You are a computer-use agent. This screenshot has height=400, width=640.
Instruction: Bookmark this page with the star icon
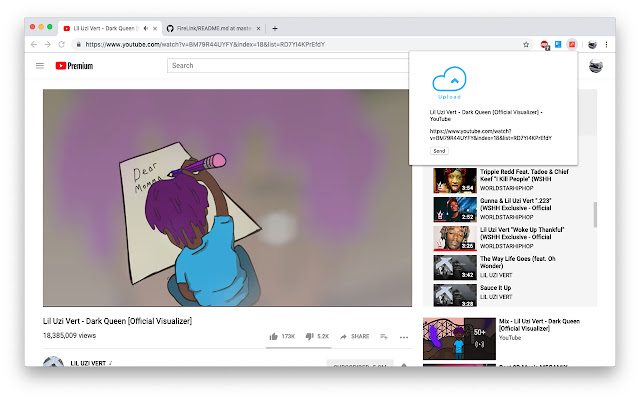pyautogui.click(x=526, y=44)
